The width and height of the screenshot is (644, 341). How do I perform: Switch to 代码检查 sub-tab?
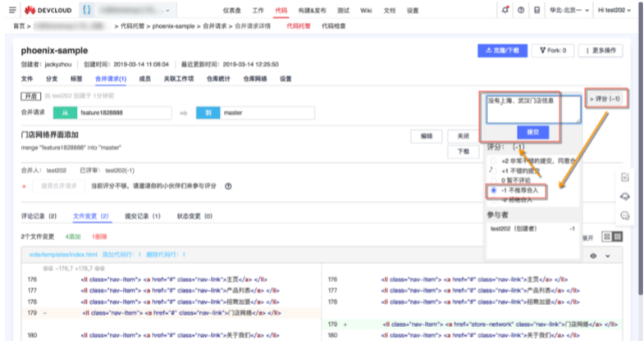(334, 26)
